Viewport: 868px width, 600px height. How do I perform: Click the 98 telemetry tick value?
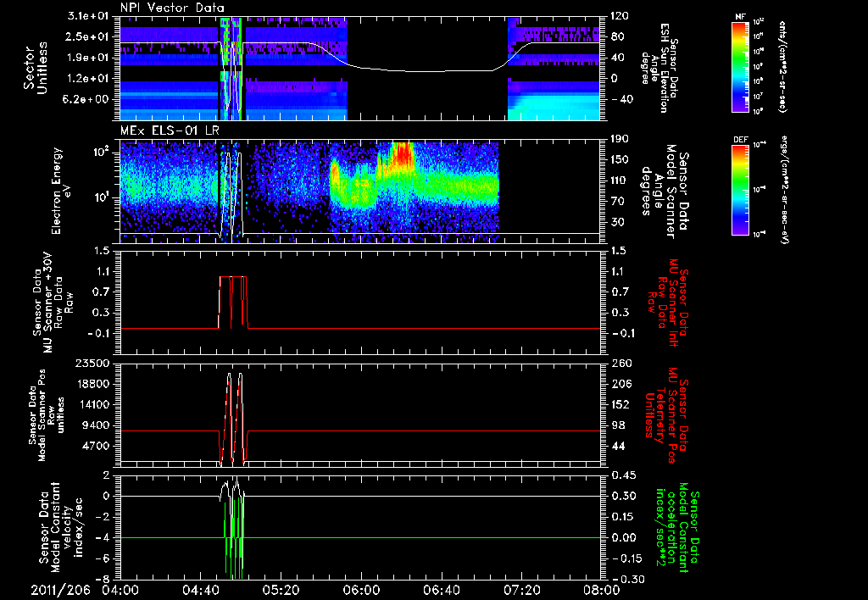619,425
